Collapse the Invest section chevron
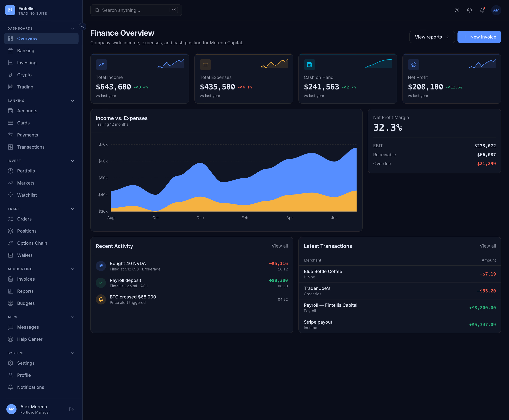 pyautogui.click(x=73, y=161)
